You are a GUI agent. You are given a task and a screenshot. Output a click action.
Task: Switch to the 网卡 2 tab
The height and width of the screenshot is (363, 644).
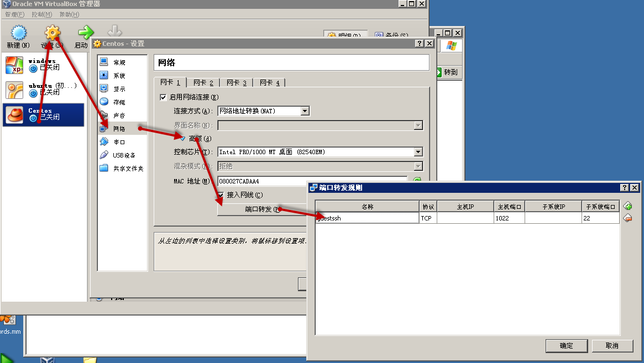(203, 83)
